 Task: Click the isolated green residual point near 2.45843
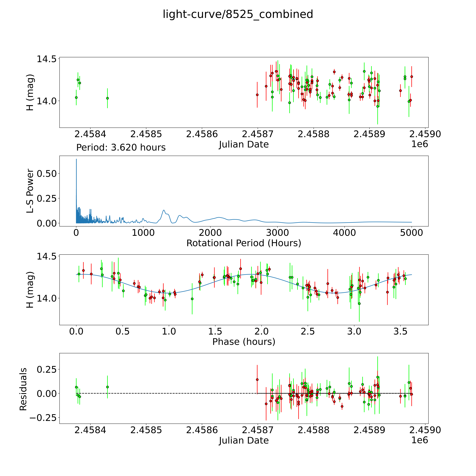tap(107, 387)
